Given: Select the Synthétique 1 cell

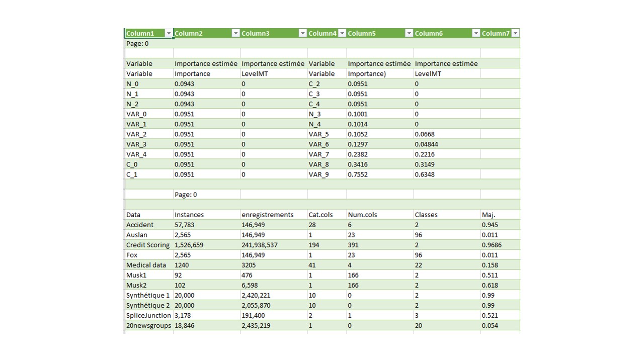Looking at the screenshot, I should pos(148,295).
